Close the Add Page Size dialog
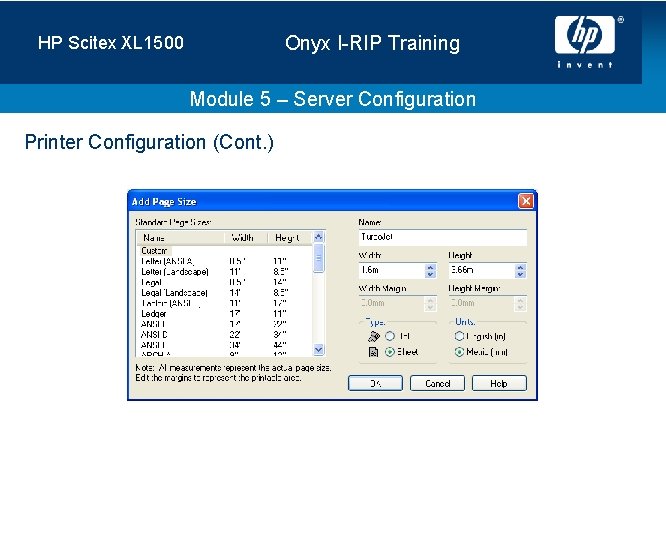Screen dimensions: 666x539 pyautogui.click(x=526, y=201)
